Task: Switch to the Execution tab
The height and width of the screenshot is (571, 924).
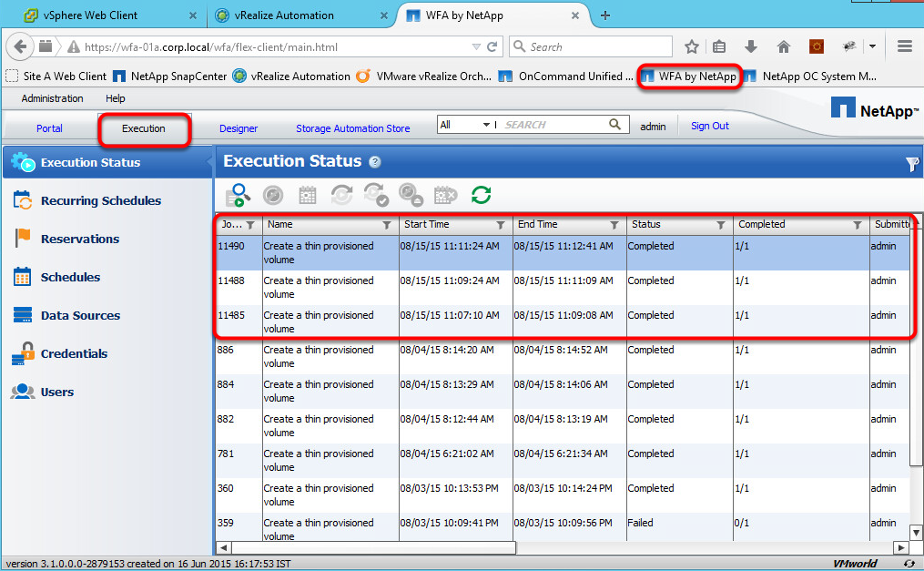Action: click(x=144, y=127)
